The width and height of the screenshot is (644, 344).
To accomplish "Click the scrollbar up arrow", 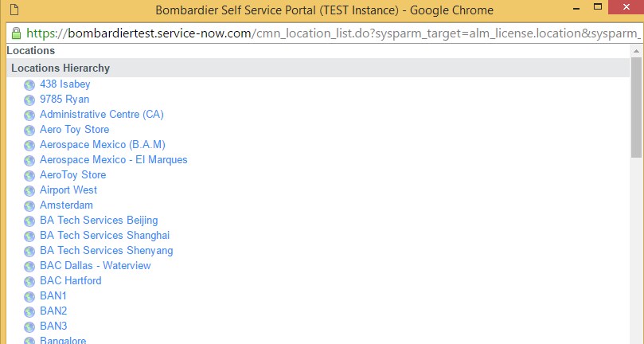I will tap(636, 51).
